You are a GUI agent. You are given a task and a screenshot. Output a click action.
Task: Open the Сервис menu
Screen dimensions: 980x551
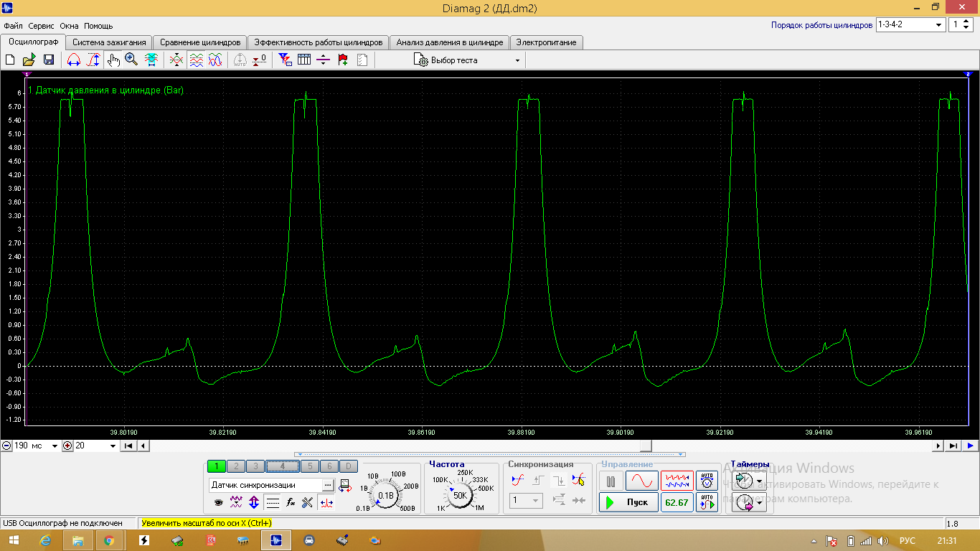(x=41, y=26)
